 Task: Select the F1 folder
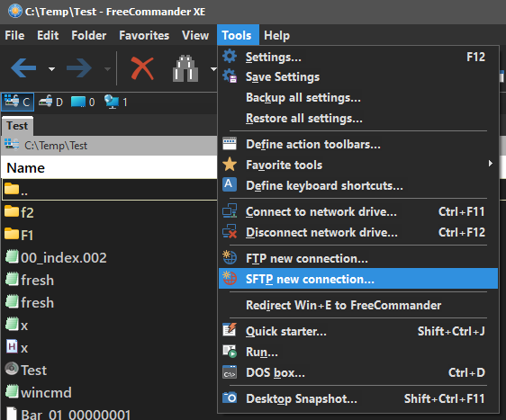click(20, 235)
